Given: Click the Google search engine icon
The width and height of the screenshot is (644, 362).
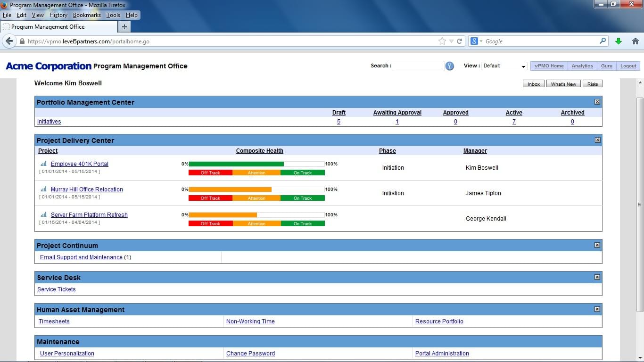Looking at the screenshot, I should pyautogui.click(x=473, y=41).
